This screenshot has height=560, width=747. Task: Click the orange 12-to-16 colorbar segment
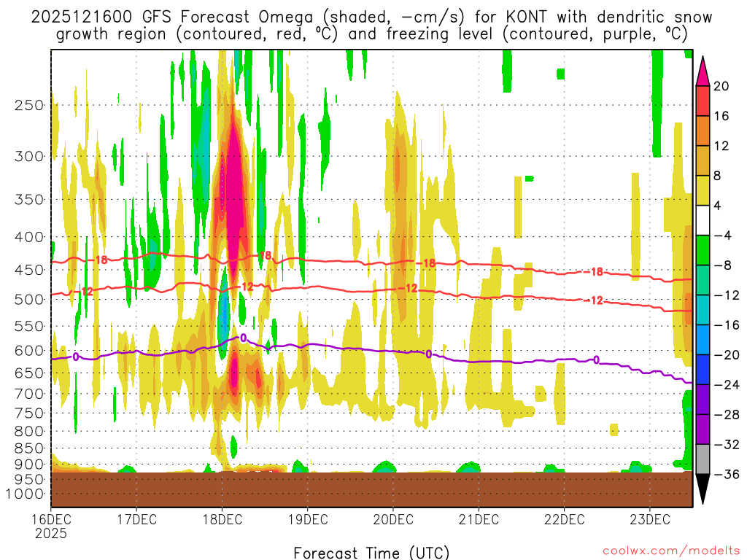coord(703,131)
